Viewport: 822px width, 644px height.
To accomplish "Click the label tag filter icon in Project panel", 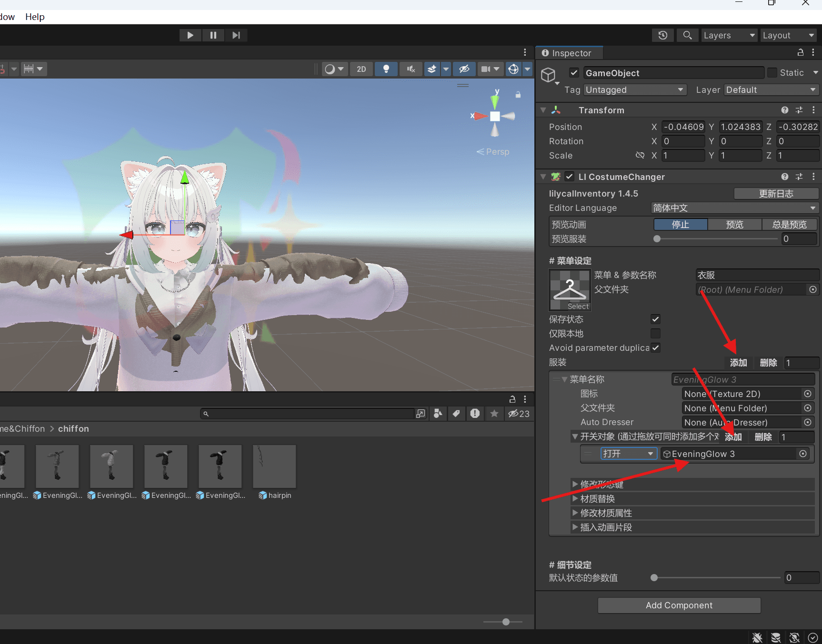I will (456, 414).
